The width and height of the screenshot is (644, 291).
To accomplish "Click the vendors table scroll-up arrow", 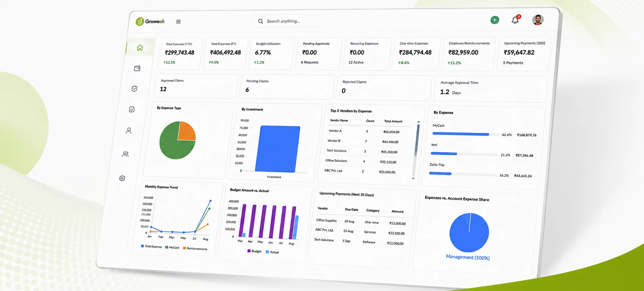I will (419, 122).
